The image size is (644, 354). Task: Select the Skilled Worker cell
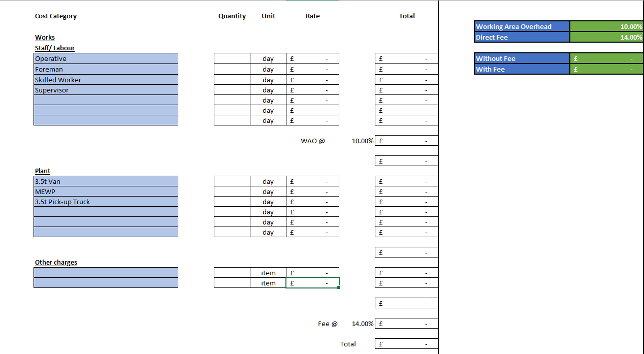106,80
